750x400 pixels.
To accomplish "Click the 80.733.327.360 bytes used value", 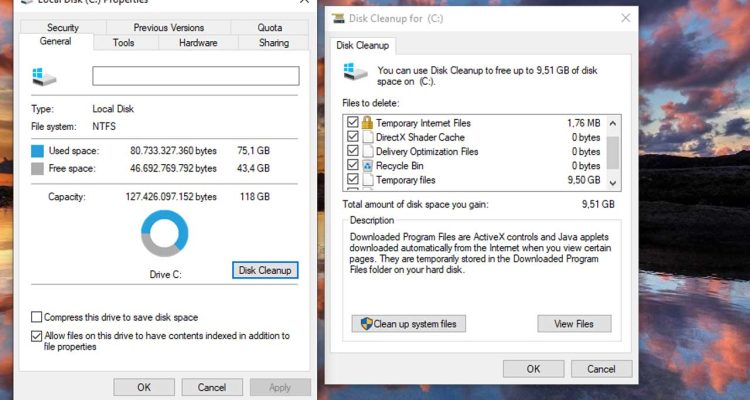I will tap(173, 151).
